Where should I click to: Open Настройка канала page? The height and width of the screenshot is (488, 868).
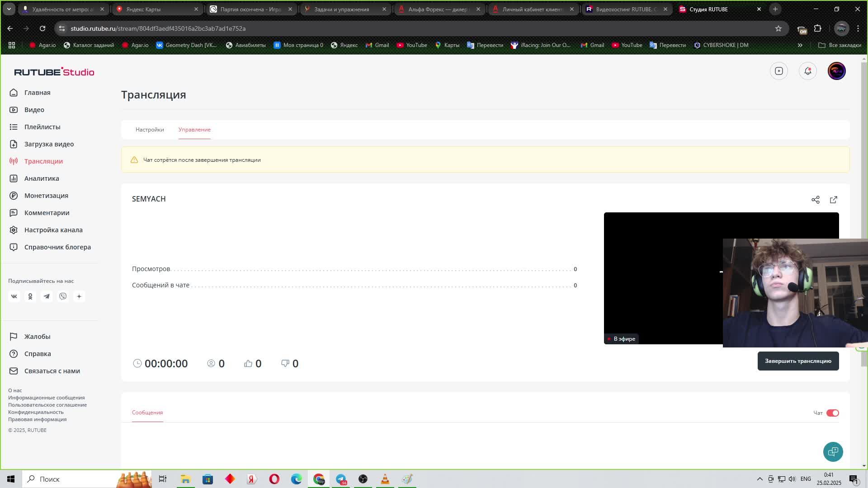pos(46,230)
